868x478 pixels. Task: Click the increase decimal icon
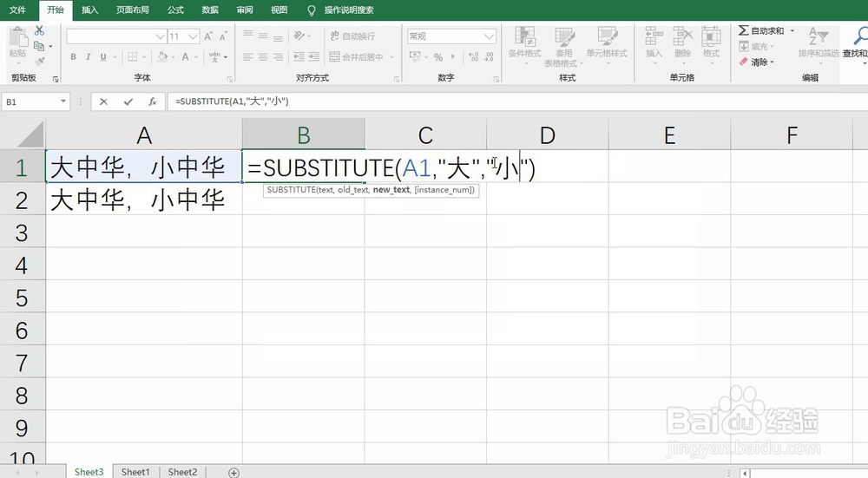click(473, 57)
